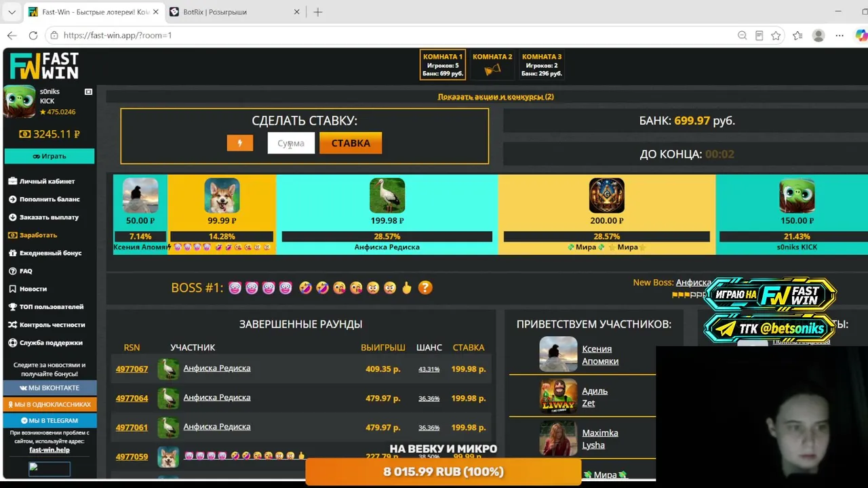This screenshot has height=488, width=868.
Task: Click the green bird avatar with 150.00 ₽ bet
Action: pyautogui.click(x=797, y=195)
